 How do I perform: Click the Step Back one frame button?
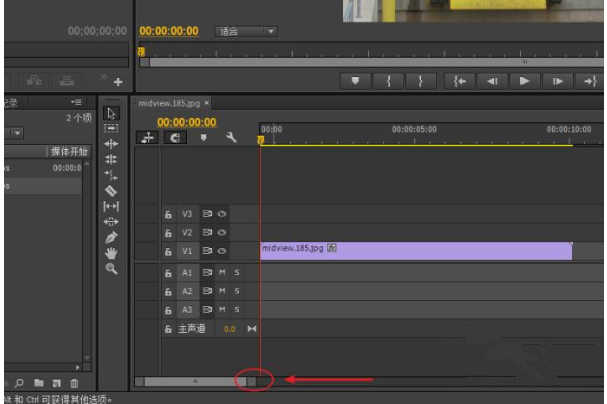tap(491, 82)
